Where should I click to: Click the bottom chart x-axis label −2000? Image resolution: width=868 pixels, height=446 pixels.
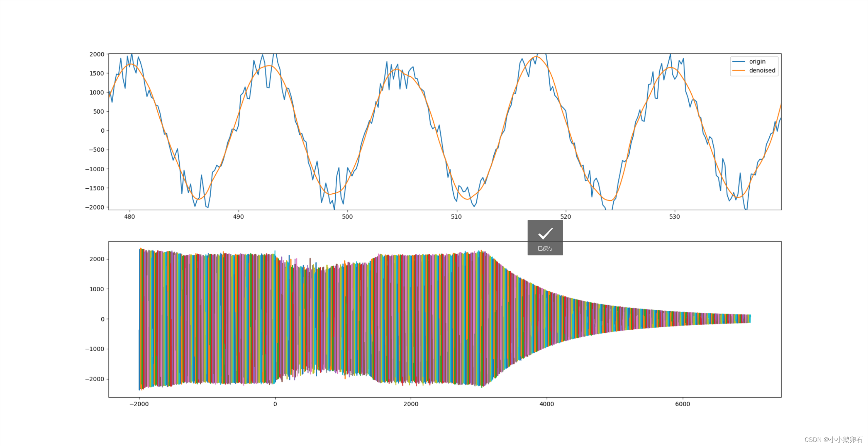coord(139,404)
